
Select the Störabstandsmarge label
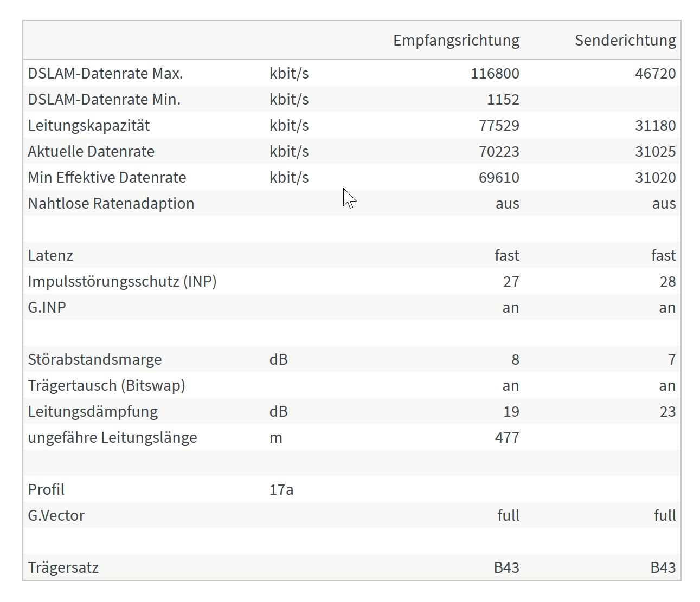tap(95, 359)
